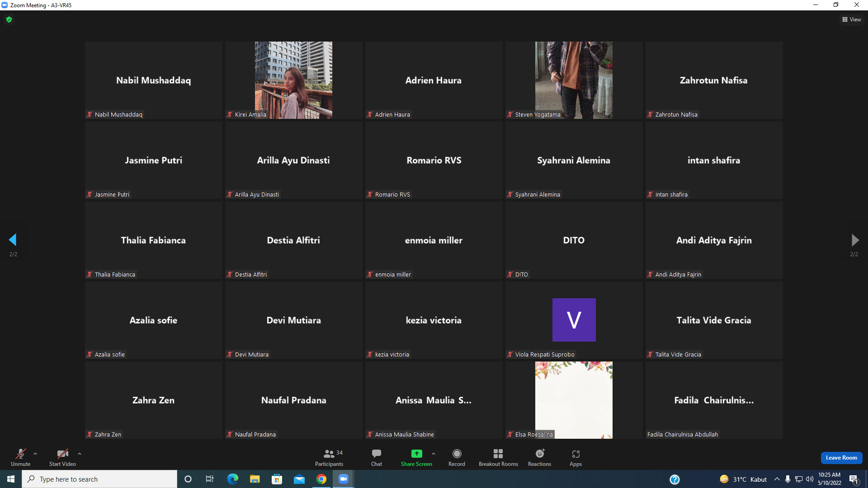The height and width of the screenshot is (488, 868).
Task: Open the Mail app from the taskbar
Action: (x=299, y=479)
